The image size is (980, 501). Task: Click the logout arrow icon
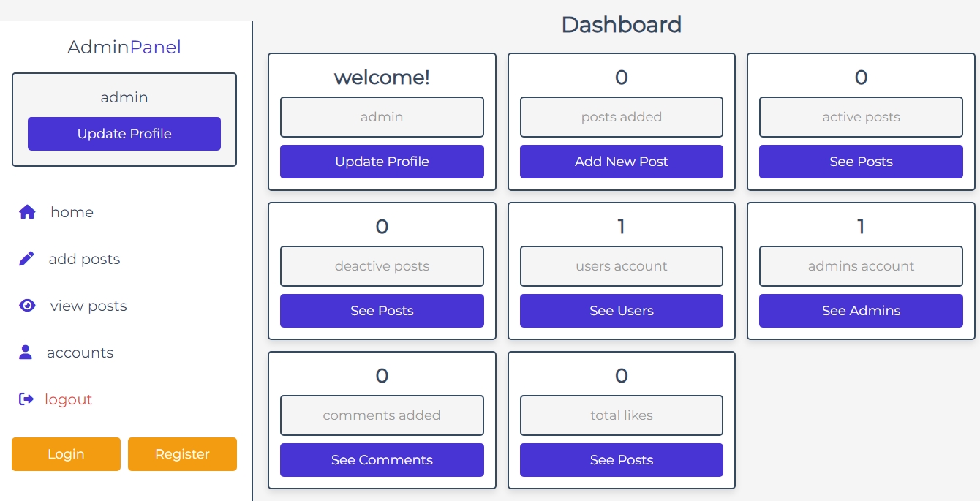tap(26, 399)
